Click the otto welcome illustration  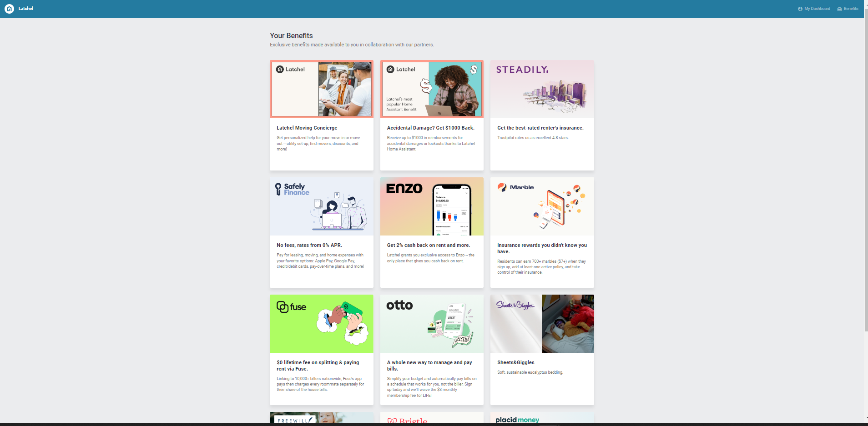[451, 325]
